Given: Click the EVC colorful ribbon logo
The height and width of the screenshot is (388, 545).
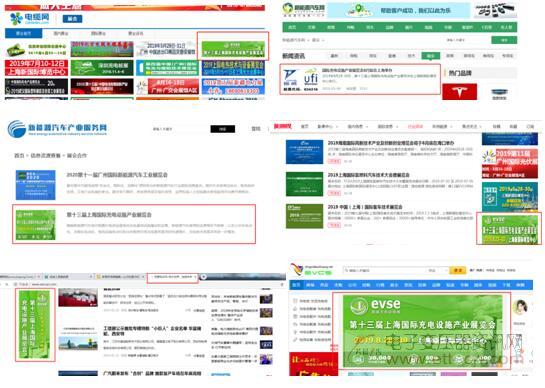Looking at the screenshot, I should 297,269.
